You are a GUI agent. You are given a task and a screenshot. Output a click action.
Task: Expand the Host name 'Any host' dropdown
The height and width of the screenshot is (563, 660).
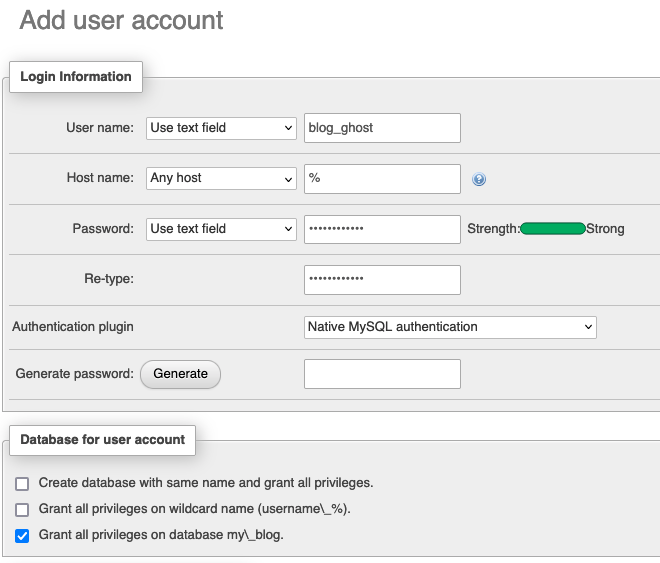(221, 178)
